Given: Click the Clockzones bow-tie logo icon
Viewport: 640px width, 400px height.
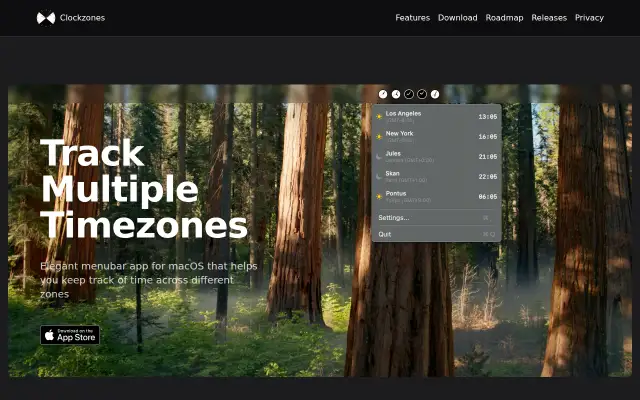Looking at the screenshot, I should click(46, 18).
